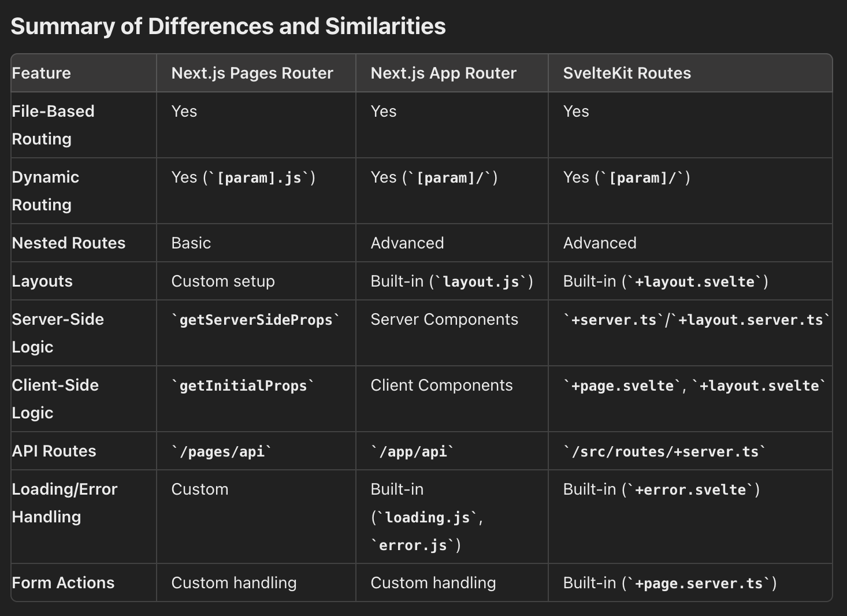Select the Server Components cell
Image resolution: width=847 pixels, height=616 pixels.
coord(444,319)
